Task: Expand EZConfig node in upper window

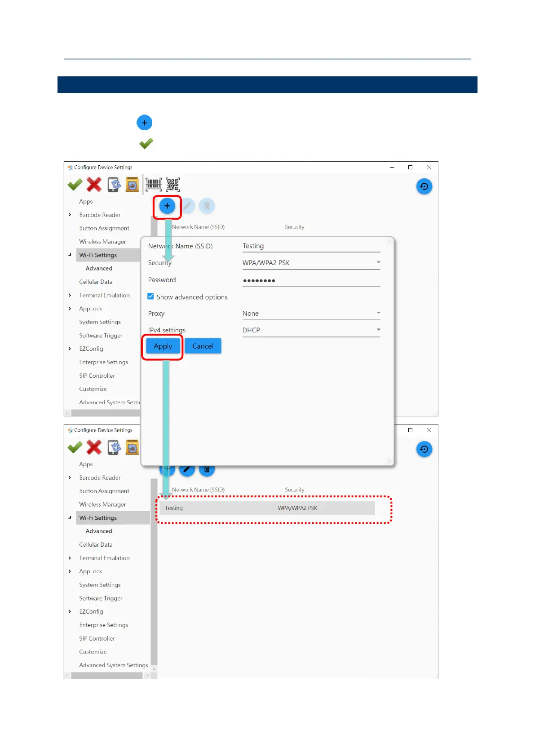Action: click(x=70, y=349)
